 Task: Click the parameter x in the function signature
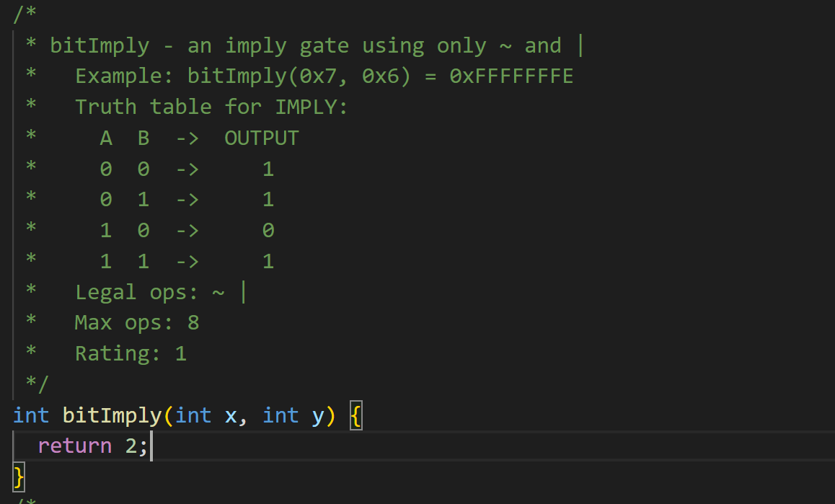click(x=231, y=416)
